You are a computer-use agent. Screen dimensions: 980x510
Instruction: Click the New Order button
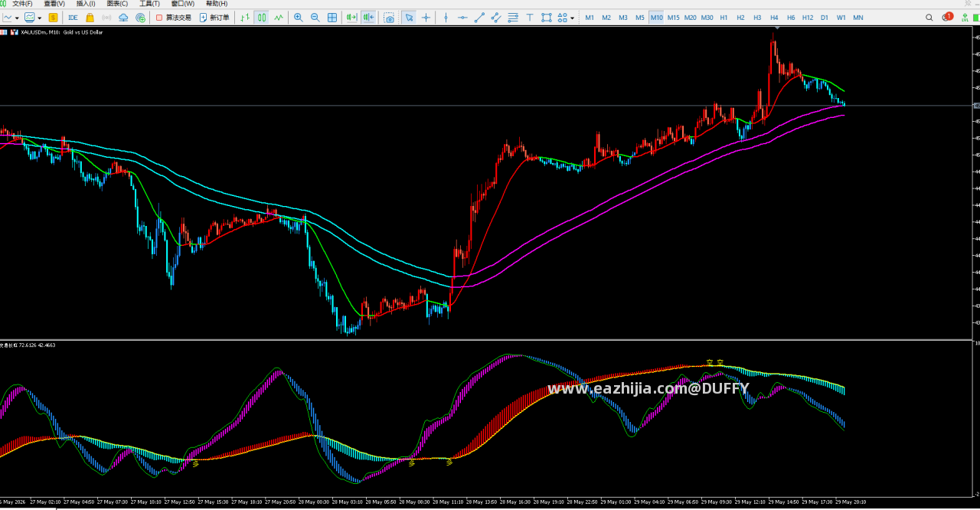214,18
